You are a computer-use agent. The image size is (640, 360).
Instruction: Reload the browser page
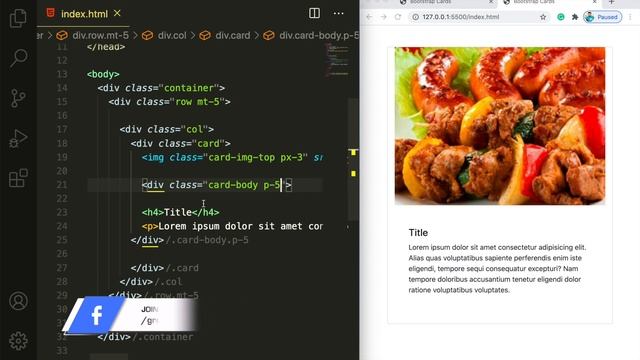click(398, 17)
